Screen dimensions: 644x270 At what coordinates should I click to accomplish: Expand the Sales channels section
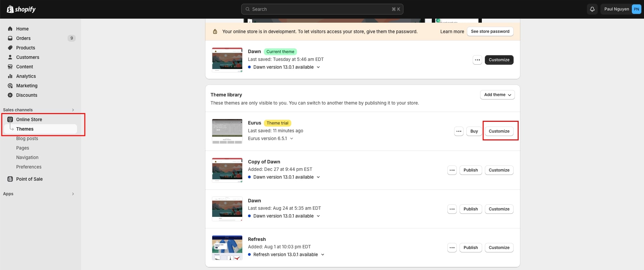tap(73, 110)
